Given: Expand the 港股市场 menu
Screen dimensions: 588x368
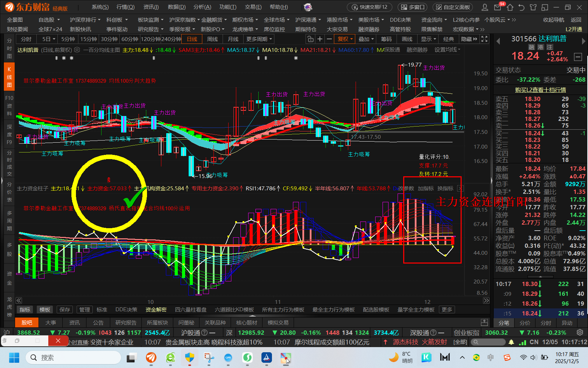Looking at the screenshot, I should [340, 20].
